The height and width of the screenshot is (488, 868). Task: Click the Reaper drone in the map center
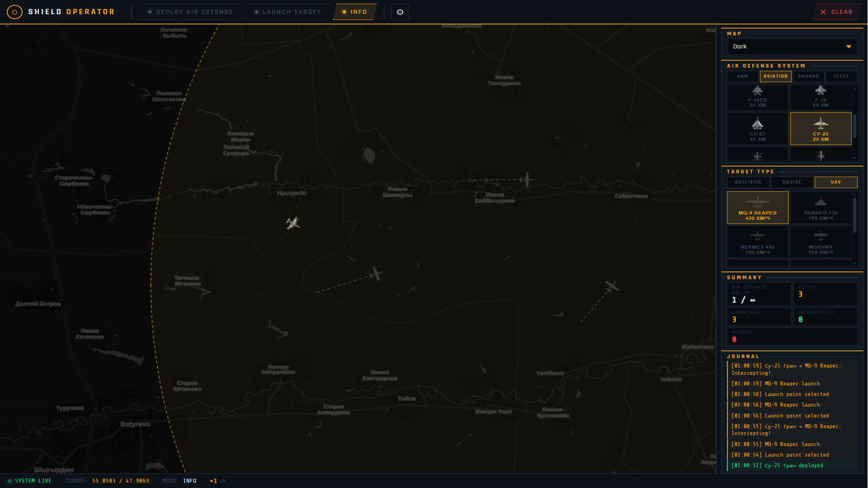(x=375, y=274)
